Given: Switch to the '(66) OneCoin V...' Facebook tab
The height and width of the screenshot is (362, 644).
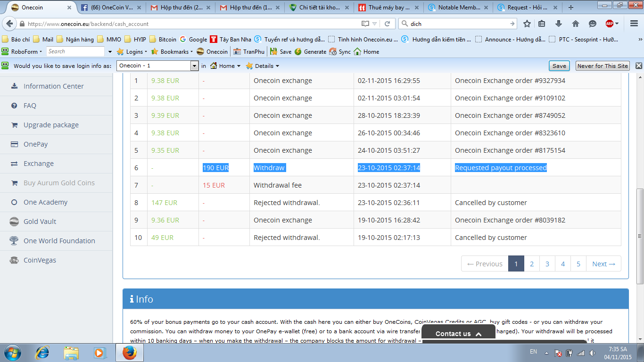Looking at the screenshot, I should click(111, 8).
